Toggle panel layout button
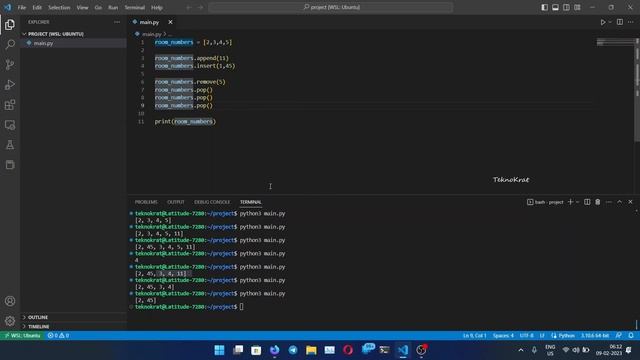This screenshot has height=360, width=640. (x=556, y=7)
